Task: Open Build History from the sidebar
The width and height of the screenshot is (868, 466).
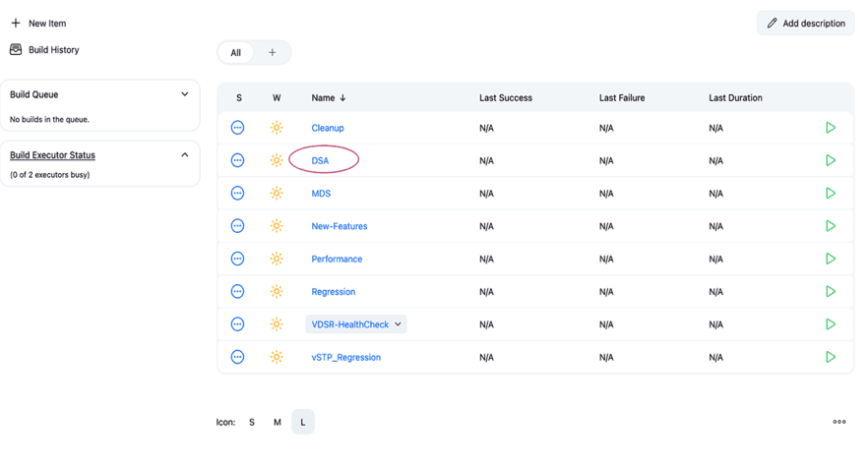Action: point(53,49)
